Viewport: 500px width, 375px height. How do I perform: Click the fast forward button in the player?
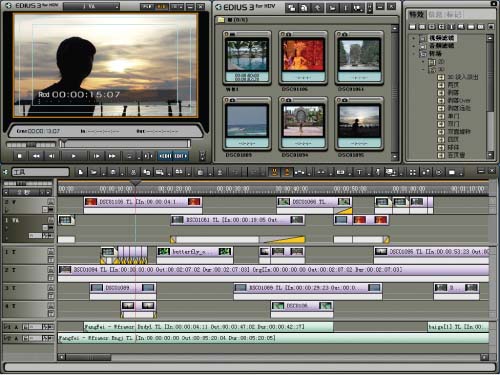pos(112,156)
